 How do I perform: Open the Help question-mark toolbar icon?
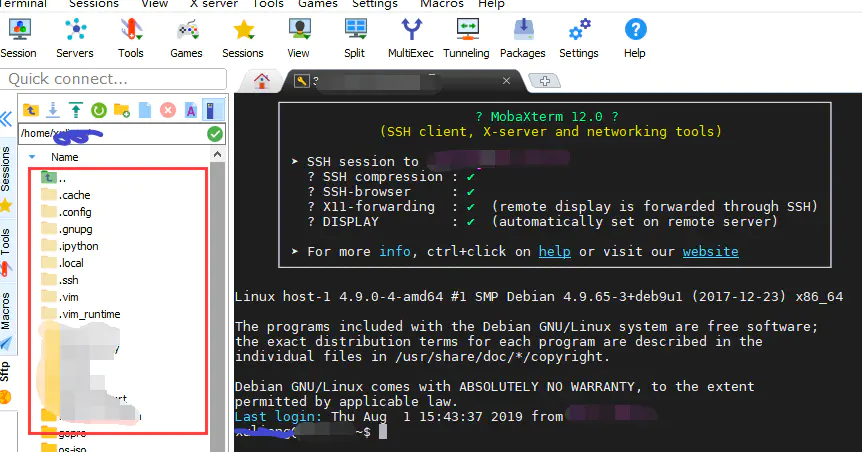(635, 38)
